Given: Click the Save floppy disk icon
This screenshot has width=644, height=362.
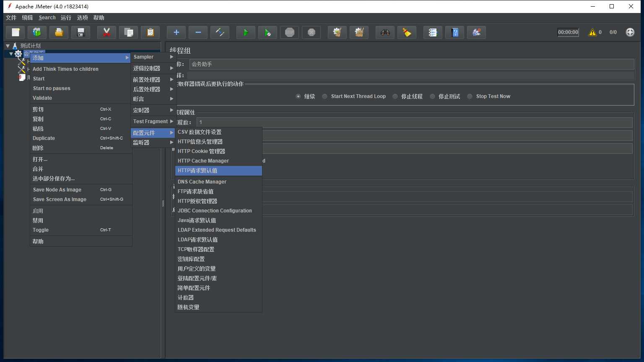Looking at the screenshot, I should tap(81, 32).
